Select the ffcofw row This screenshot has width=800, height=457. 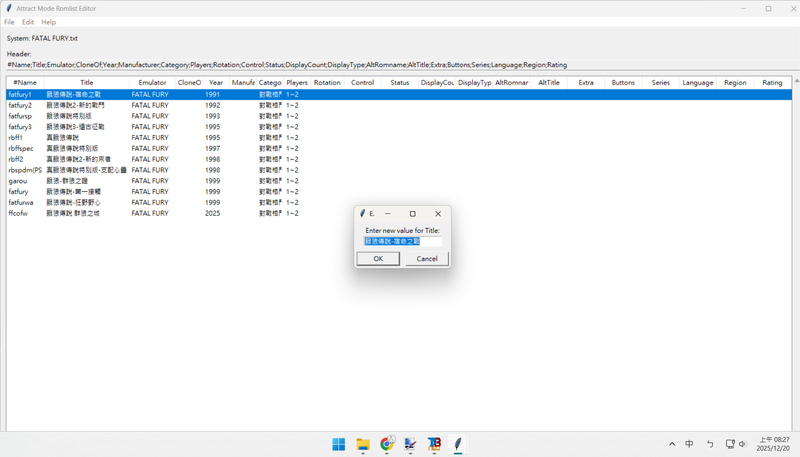tap(399, 213)
